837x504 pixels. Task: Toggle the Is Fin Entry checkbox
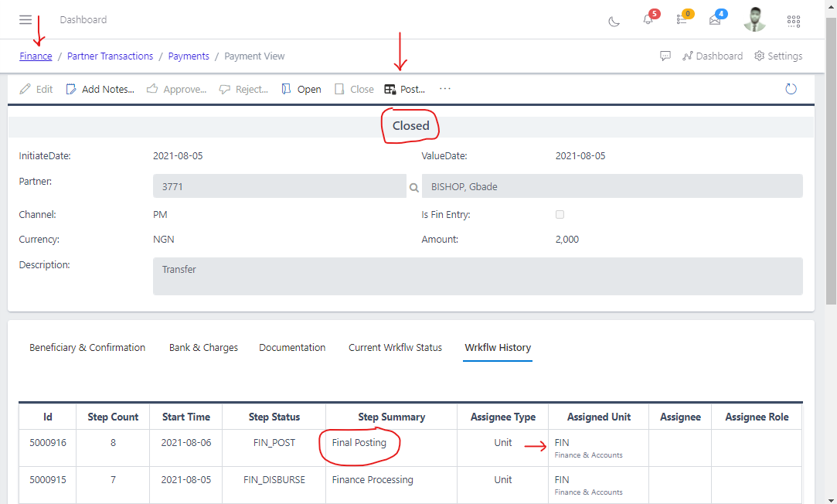click(x=560, y=214)
